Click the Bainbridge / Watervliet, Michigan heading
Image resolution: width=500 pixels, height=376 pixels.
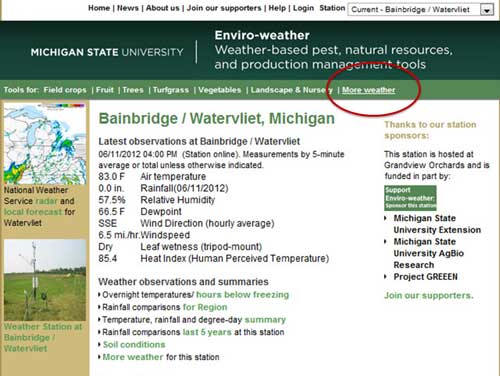coord(217,119)
